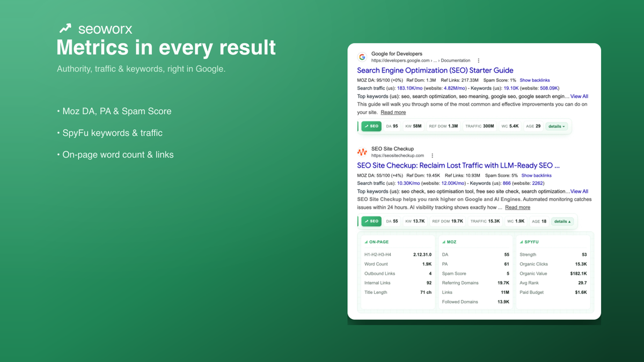Click the 'Avg Rank' row
This screenshot has height=362, width=644.
coord(553,283)
